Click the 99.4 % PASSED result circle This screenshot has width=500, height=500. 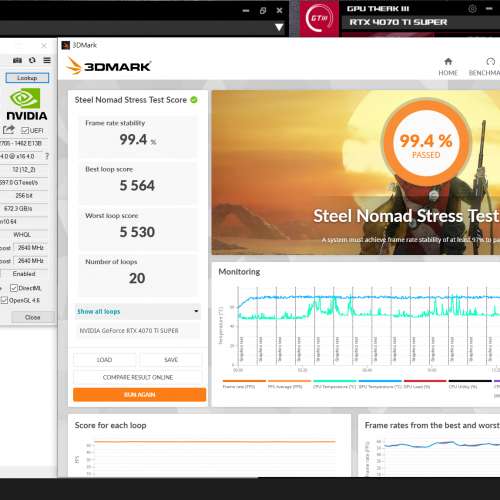(426, 142)
